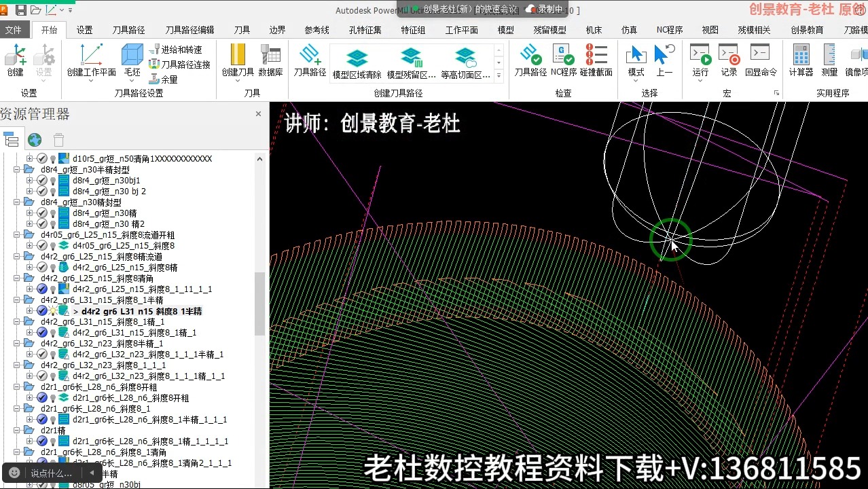Viewport: 868px width, 489px height.
Task: Toggle check status of d8r4_gr短_n30 bj 2
Action: tap(42, 192)
